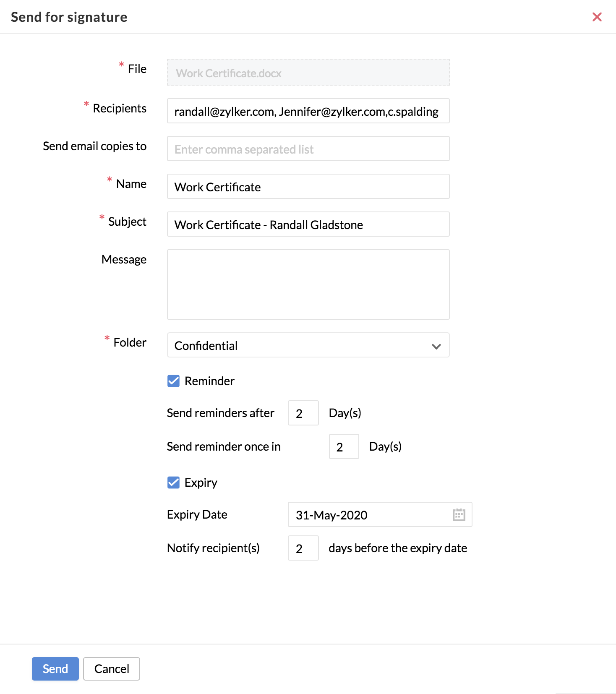This screenshot has height=694, width=616.
Task: Click the Send reminder once in days box
Action: tap(344, 446)
